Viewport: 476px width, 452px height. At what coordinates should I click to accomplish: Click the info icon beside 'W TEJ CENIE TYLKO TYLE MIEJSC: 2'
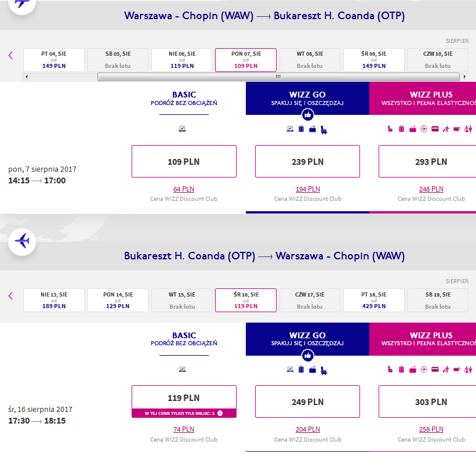coord(220,413)
